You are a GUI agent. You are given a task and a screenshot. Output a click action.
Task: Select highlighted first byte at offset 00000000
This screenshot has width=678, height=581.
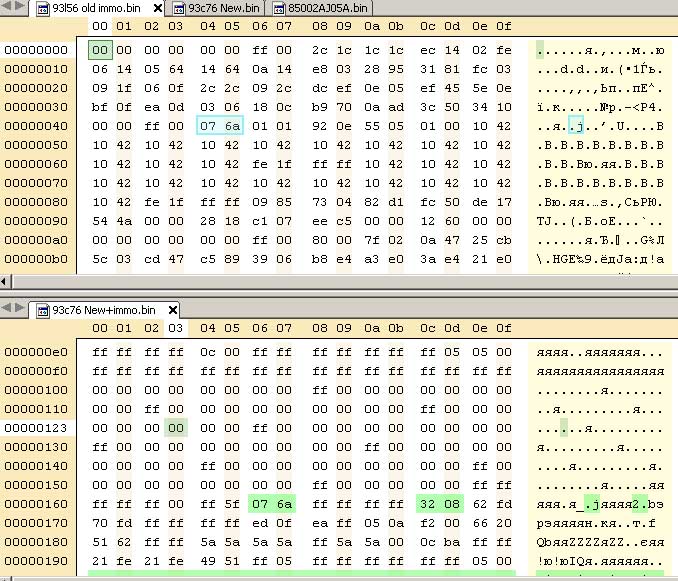[100, 50]
